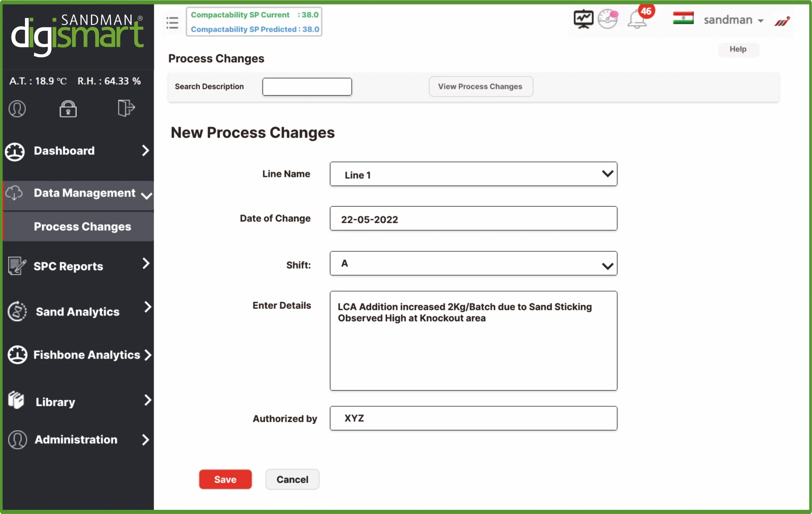
Task: Click the red Save button
Action: point(225,479)
